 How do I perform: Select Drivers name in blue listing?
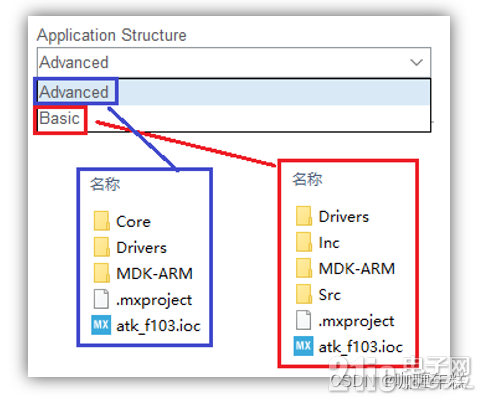point(141,248)
